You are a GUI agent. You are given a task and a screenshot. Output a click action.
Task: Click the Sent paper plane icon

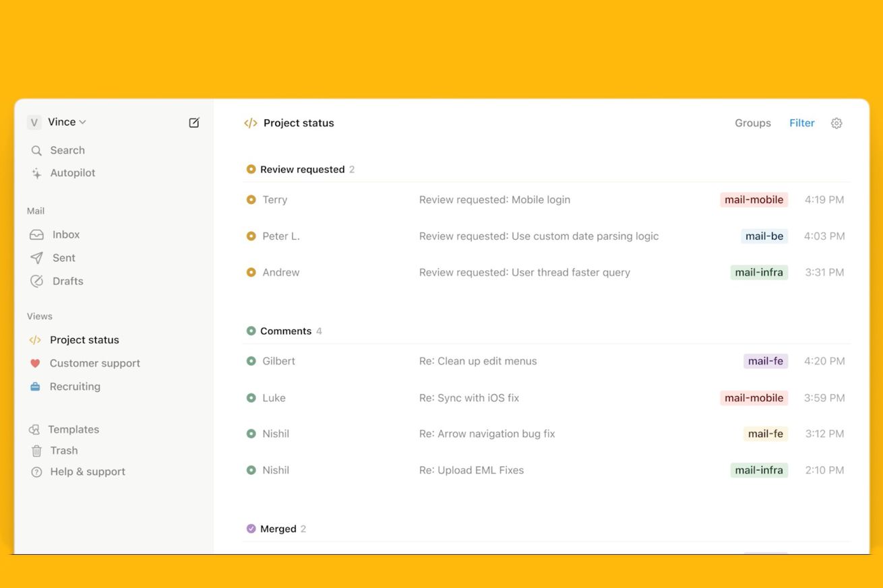tap(36, 258)
